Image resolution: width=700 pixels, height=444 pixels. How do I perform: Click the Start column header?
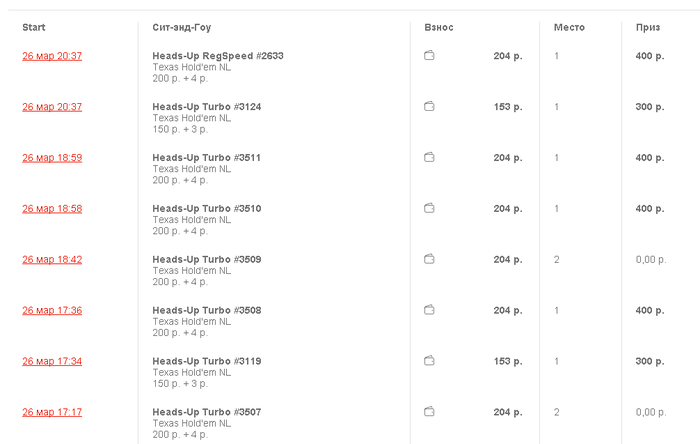[x=34, y=27]
